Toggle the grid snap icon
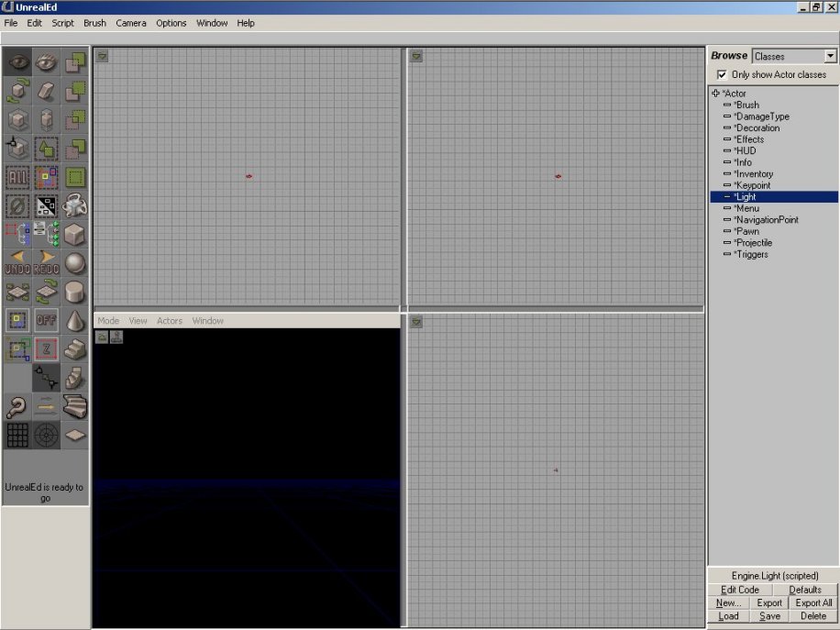Viewport: 840px width, 630px height. click(x=17, y=436)
